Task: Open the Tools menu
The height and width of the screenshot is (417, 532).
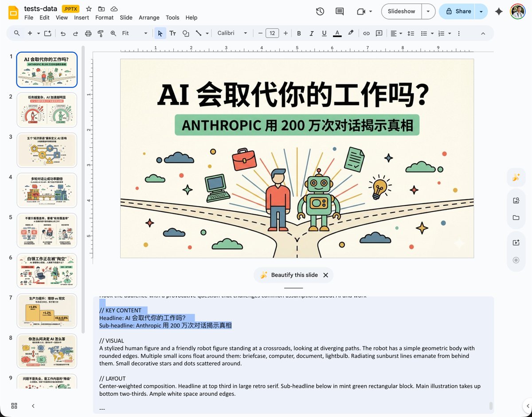Action: (x=172, y=18)
